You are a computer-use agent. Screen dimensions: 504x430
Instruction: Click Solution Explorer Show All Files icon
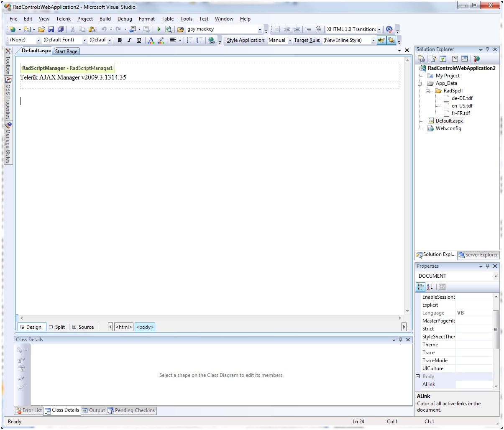pos(433,59)
